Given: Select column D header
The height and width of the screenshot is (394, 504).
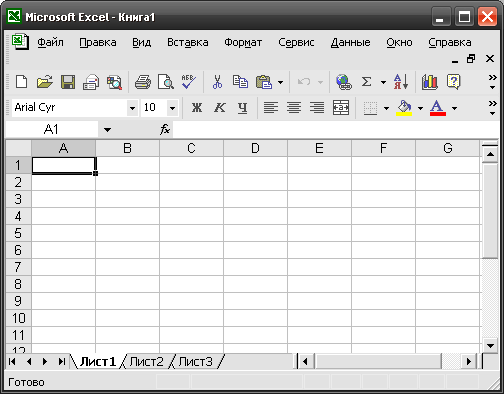Looking at the screenshot, I should [255, 148].
